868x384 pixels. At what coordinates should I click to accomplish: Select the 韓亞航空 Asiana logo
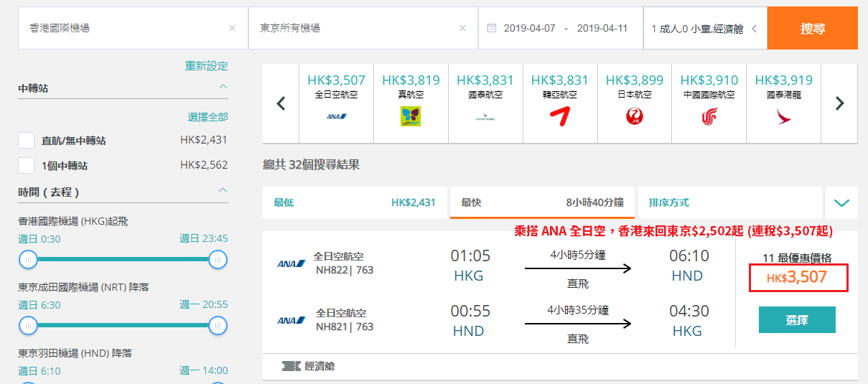pos(560,116)
